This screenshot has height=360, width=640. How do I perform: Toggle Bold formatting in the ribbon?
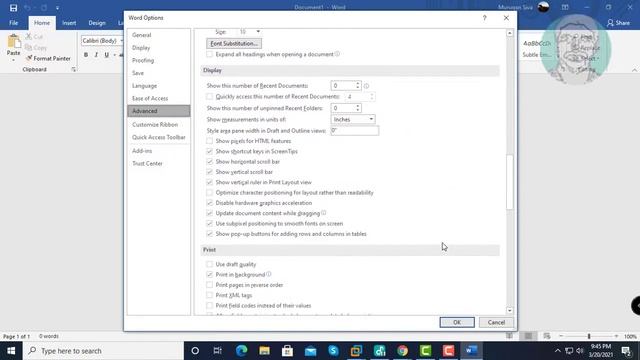(x=86, y=55)
